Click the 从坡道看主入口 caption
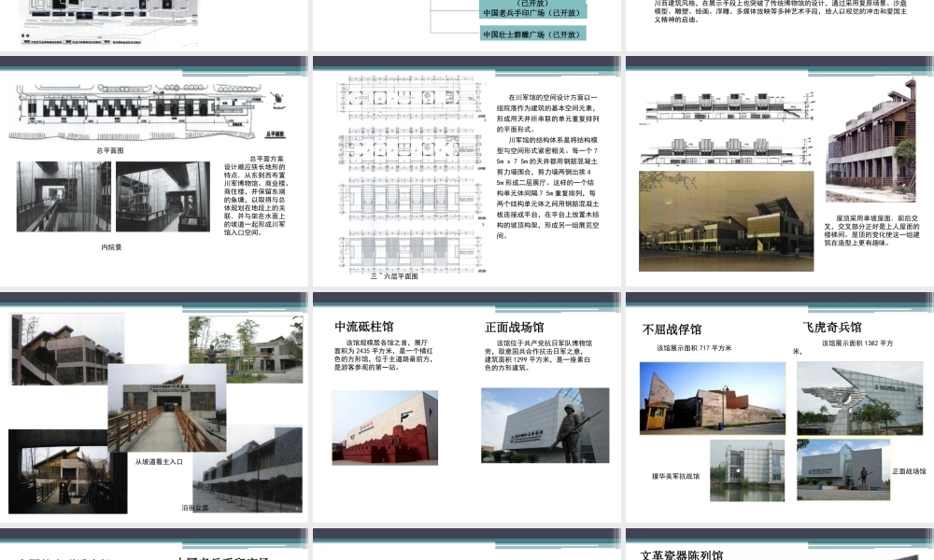Viewport: 934px width, 560px height. tap(159, 462)
